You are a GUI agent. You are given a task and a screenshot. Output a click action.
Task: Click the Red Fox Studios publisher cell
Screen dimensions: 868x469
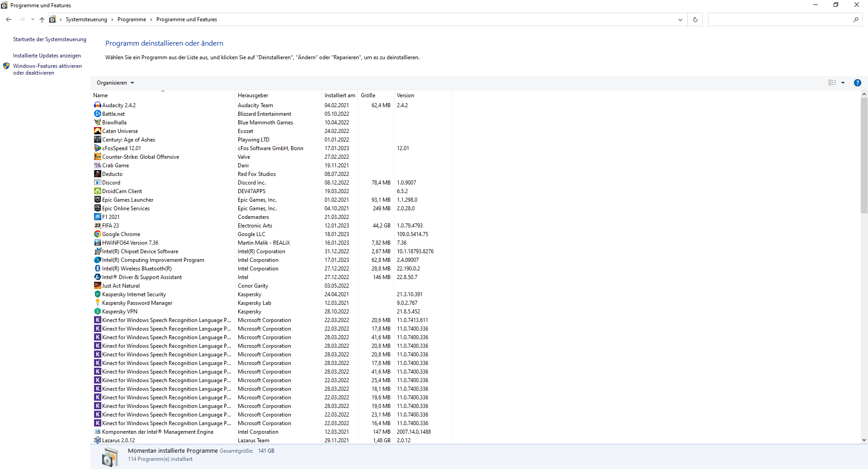(x=257, y=174)
